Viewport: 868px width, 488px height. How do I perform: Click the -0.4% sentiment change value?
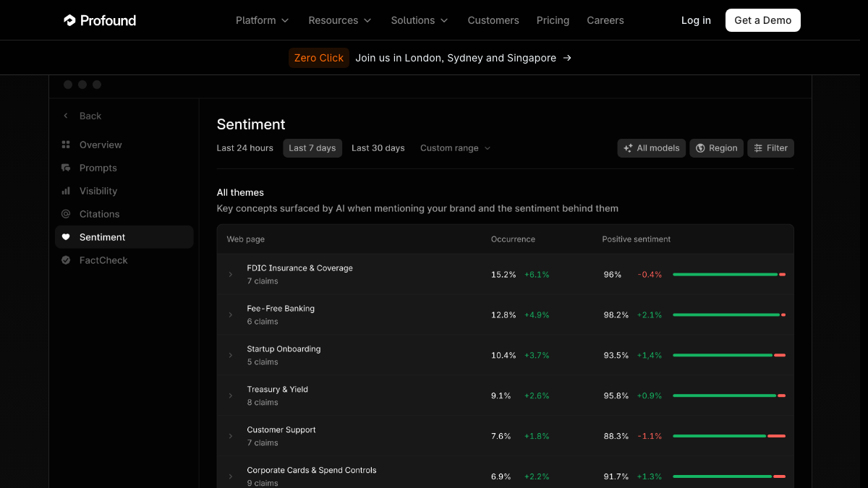point(650,275)
